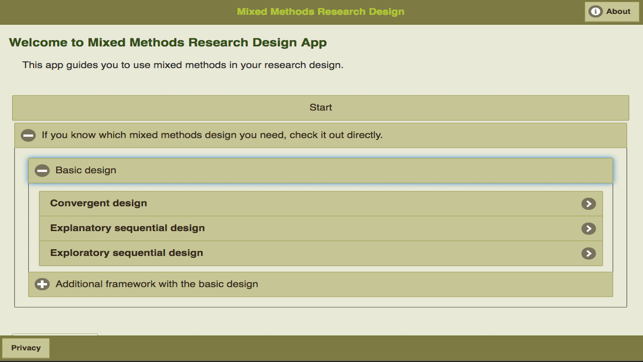Click the Start button
643x362 pixels.
[320, 107]
